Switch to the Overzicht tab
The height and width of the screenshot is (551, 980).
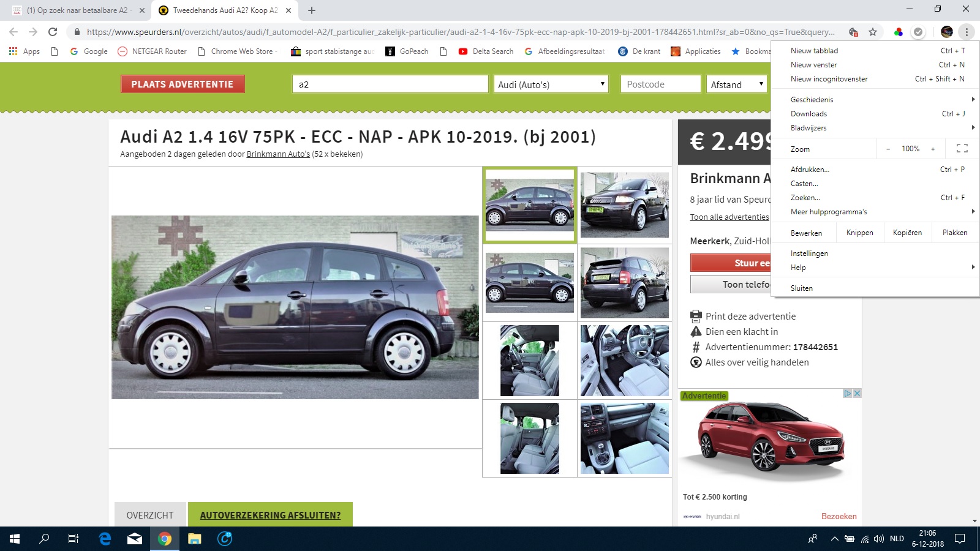(x=150, y=515)
